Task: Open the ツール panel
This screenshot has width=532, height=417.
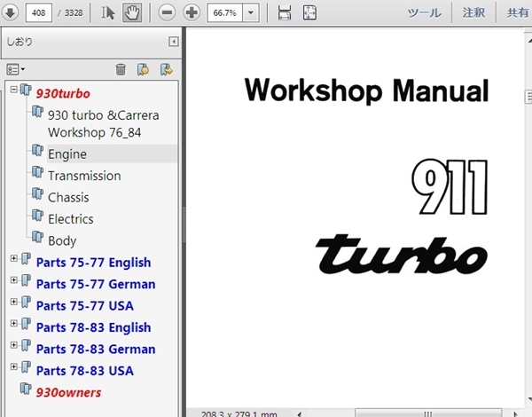Action: (x=425, y=13)
